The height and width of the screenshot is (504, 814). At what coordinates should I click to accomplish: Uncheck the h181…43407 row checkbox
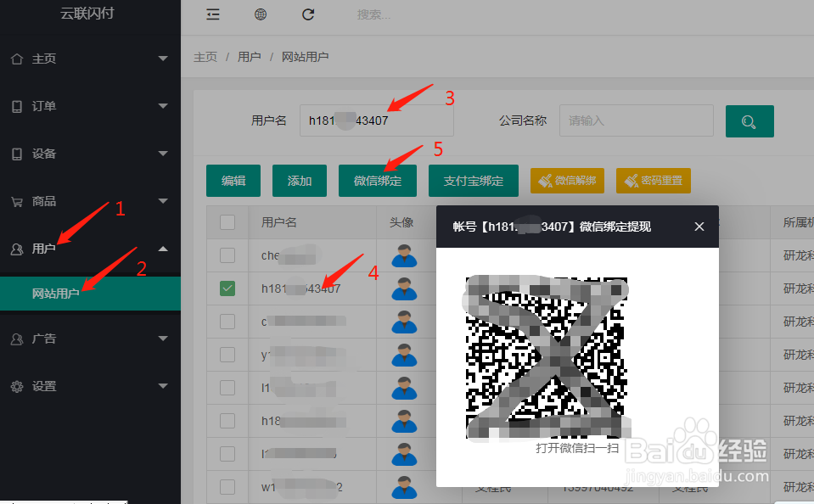(227, 288)
